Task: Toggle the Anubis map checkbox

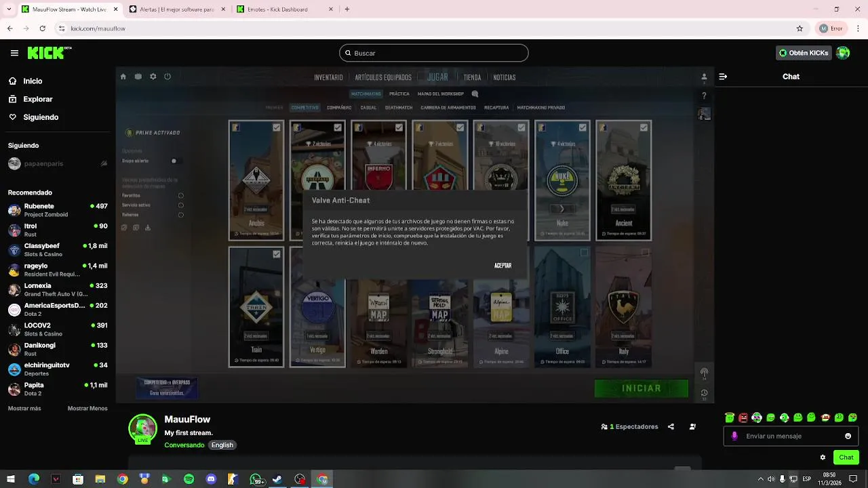Action: 277,127
